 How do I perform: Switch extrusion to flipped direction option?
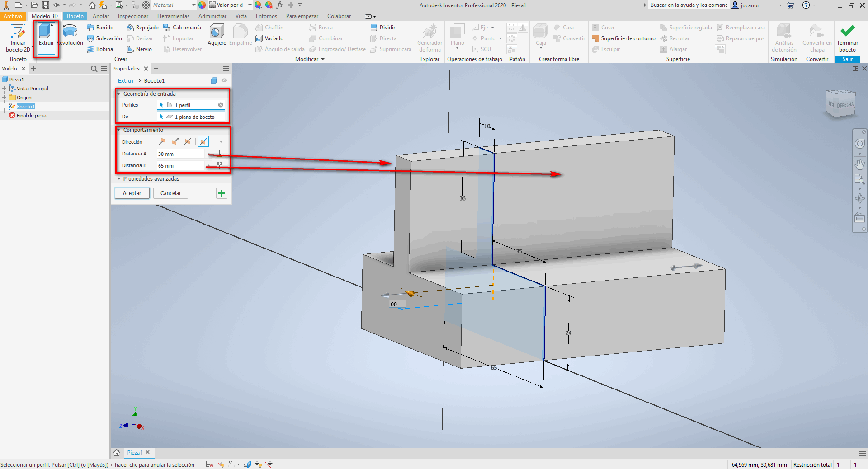(x=175, y=141)
